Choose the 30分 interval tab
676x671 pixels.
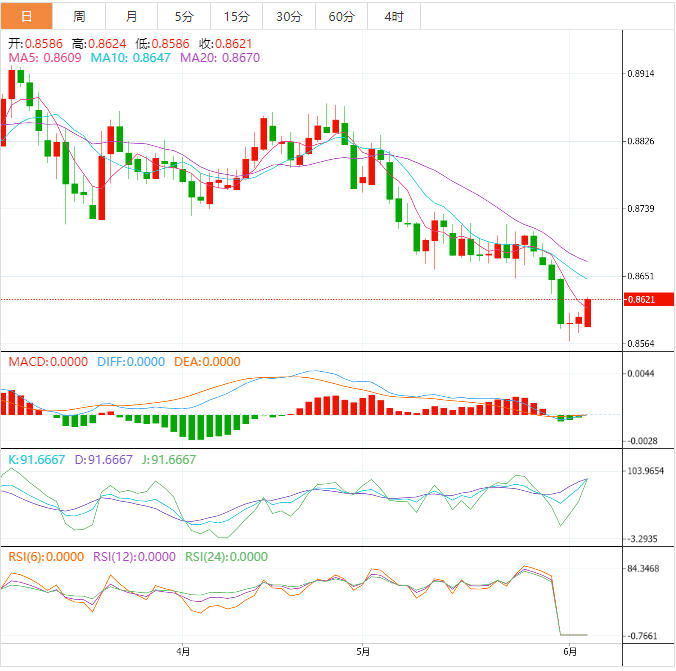click(x=288, y=16)
